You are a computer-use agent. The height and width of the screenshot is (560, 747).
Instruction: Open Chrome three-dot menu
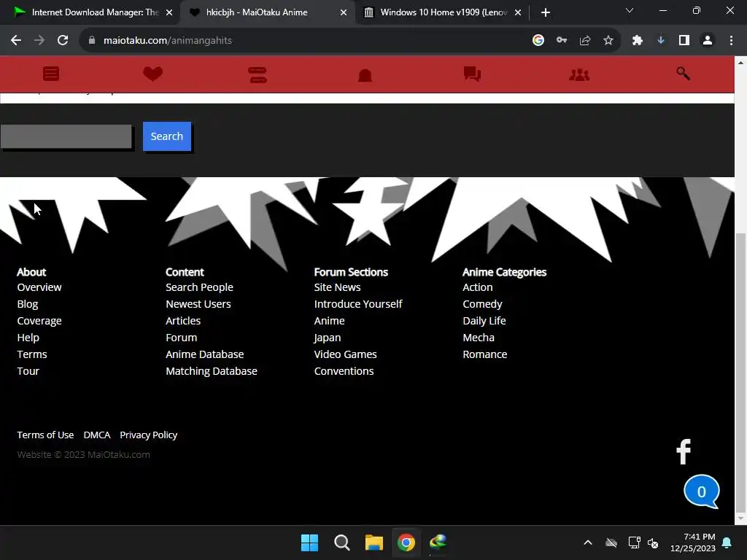(x=731, y=41)
